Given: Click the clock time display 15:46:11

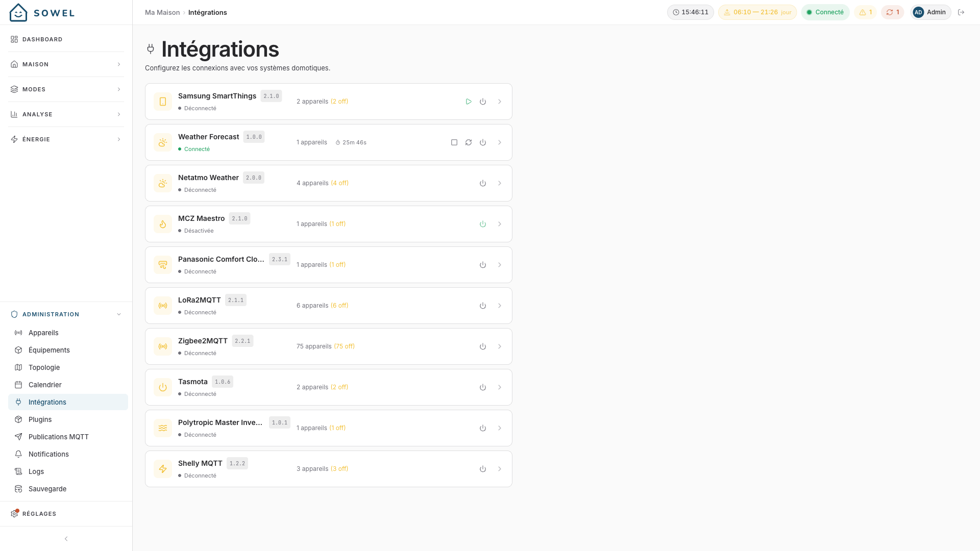Looking at the screenshot, I should pos(691,12).
